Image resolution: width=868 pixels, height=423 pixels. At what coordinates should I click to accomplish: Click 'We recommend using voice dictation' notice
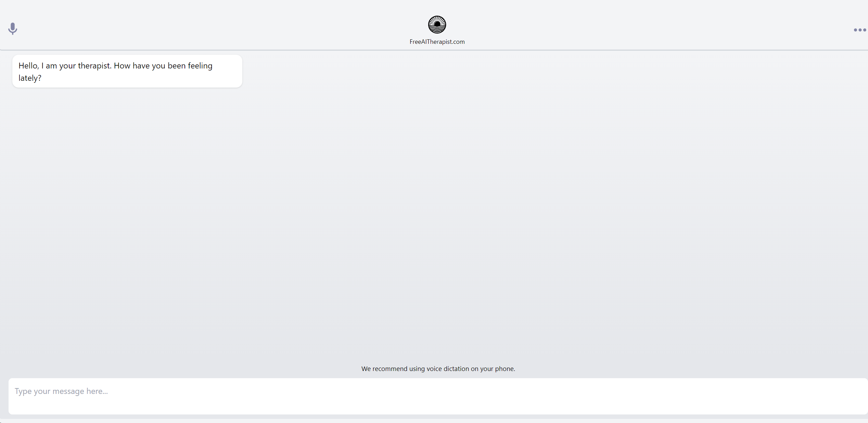[x=438, y=369]
